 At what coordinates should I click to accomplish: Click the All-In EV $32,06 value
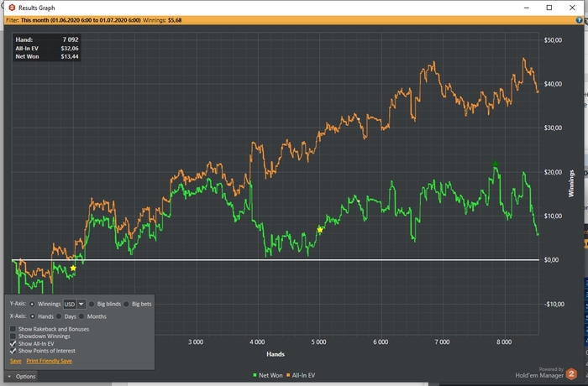(70, 49)
